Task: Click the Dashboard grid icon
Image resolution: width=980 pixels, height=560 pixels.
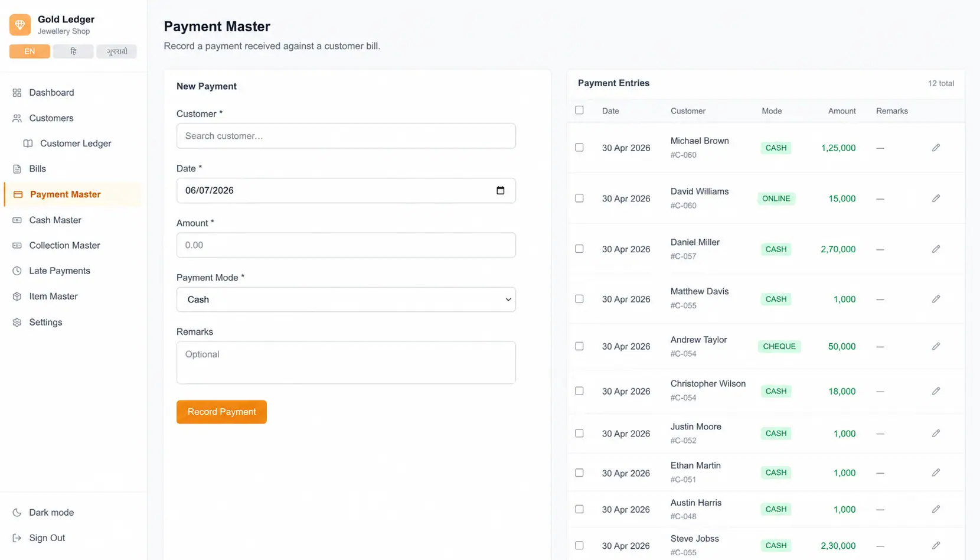Action: click(17, 93)
